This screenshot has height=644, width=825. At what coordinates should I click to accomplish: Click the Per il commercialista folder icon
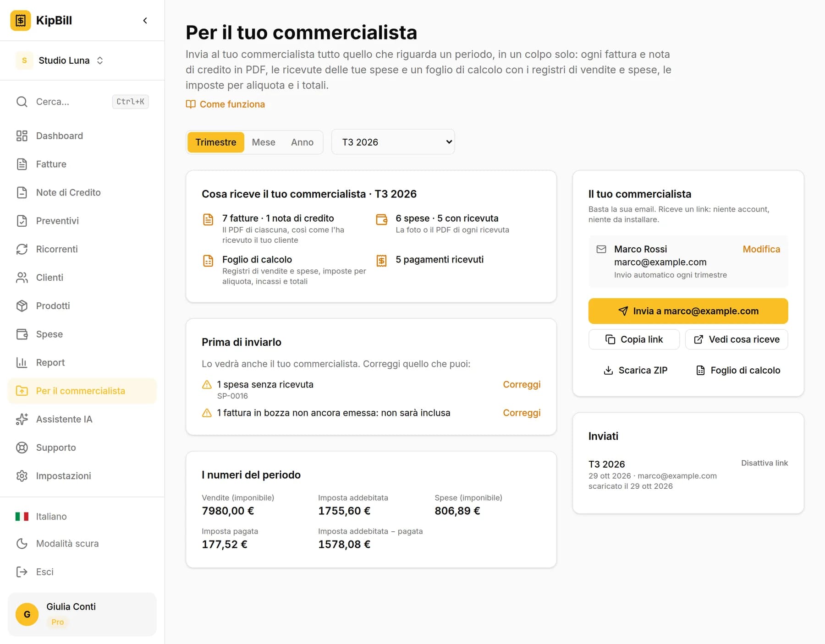22,391
